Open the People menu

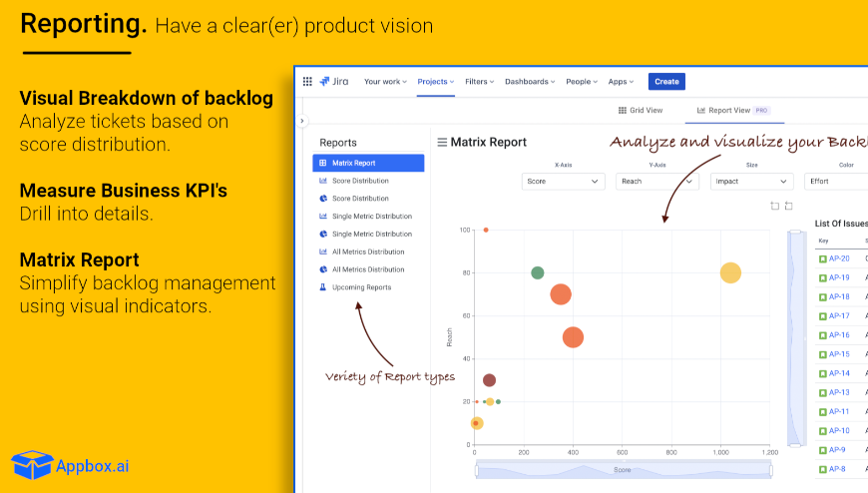(582, 82)
